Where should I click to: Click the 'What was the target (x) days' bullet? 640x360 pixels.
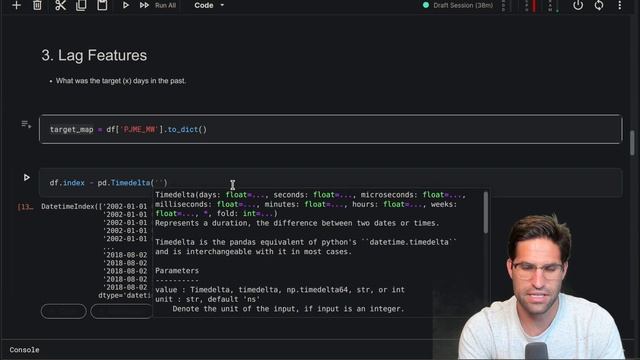point(121,81)
